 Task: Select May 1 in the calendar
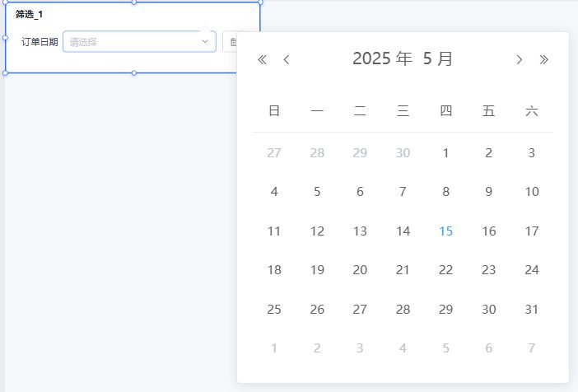coord(445,152)
